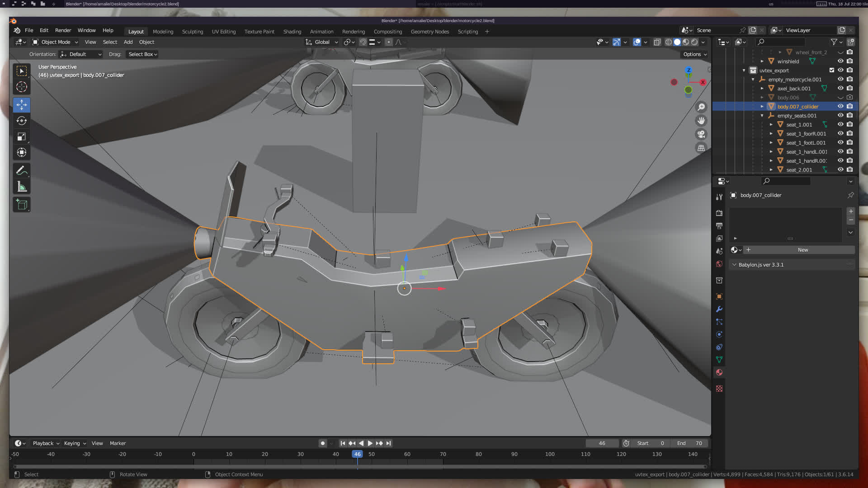Switch to the Sculpting workspace tab
Image resolution: width=868 pixels, height=488 pixels.
pyautogui.click(x=192, y=32)
